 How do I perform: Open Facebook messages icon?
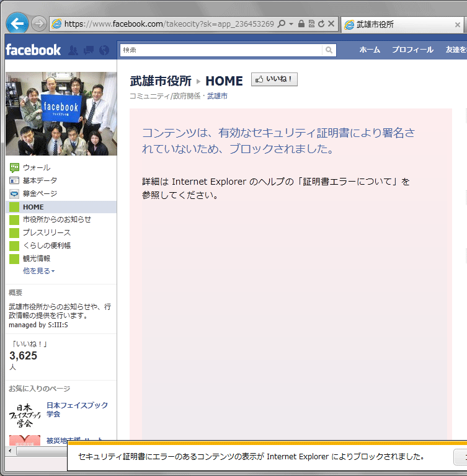pos(89,50)
